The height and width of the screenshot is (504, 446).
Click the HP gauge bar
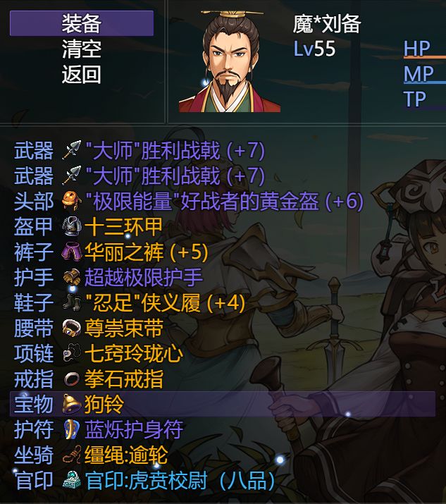(425, 57)
